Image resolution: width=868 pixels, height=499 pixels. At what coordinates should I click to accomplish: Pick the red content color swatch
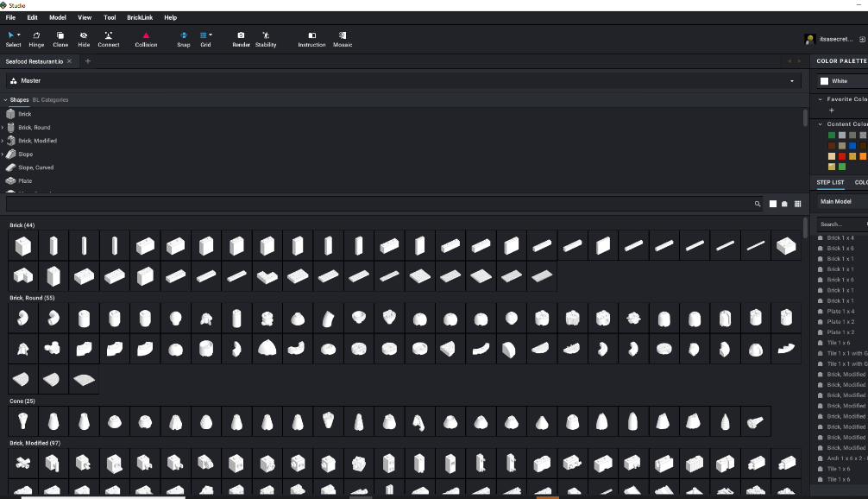click(x=842, y=156)
